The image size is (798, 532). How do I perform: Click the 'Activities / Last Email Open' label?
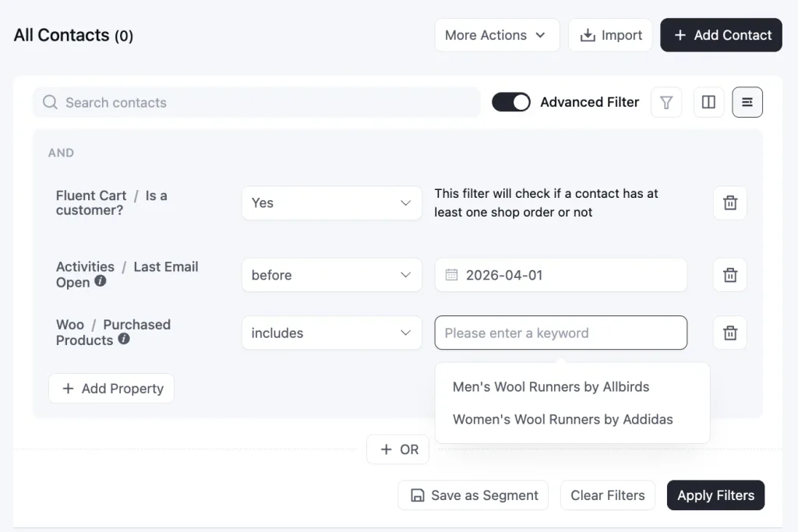point(127,275)
